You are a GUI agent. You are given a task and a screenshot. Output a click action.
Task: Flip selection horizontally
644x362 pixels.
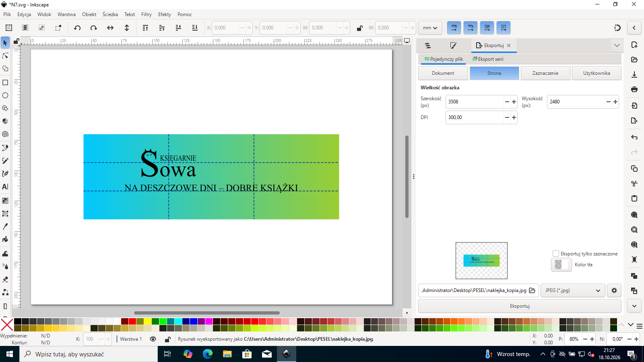110,28
